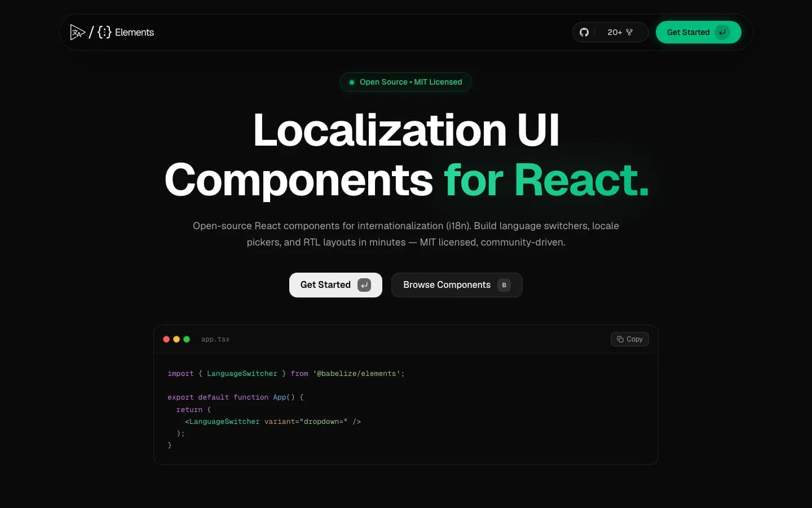Click the green Get Started header button
Image resolution: width=812 pixels, height=508 pixels.
point(698,32)
